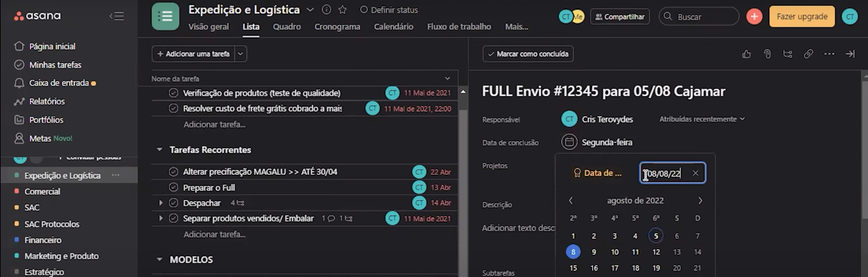Click the CT member avatar beside Compartilhar

coord(565,17)
